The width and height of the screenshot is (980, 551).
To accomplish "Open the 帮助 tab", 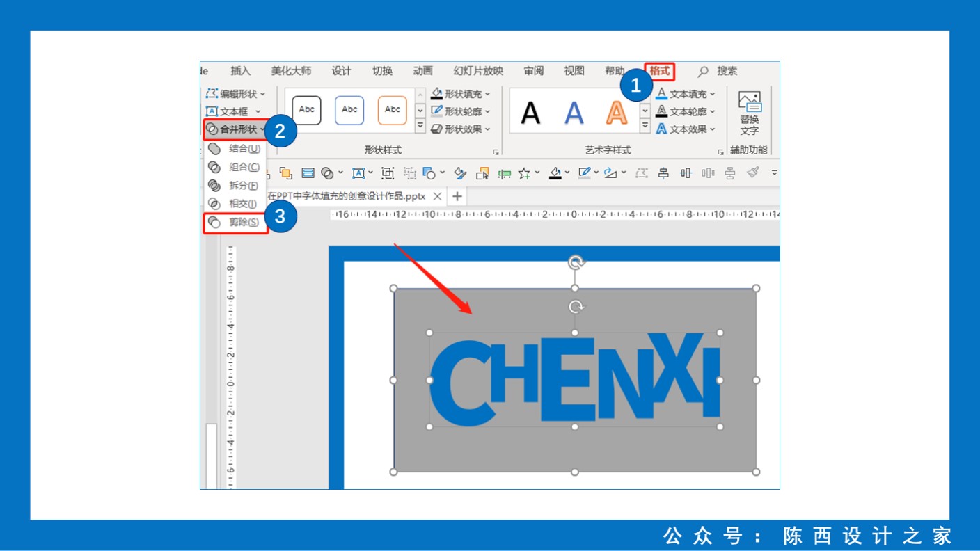I will pyautogui.click(x=615, y=71).
